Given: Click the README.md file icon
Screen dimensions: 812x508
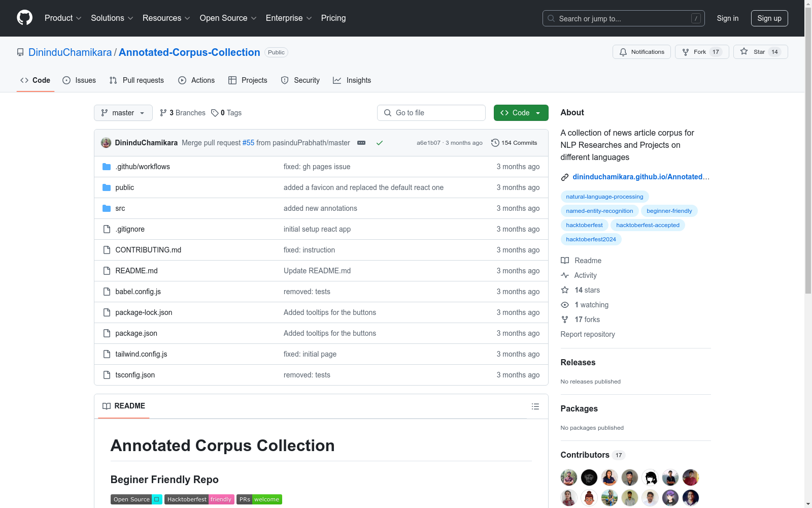Looking at the screenshot, I should 107,271.
